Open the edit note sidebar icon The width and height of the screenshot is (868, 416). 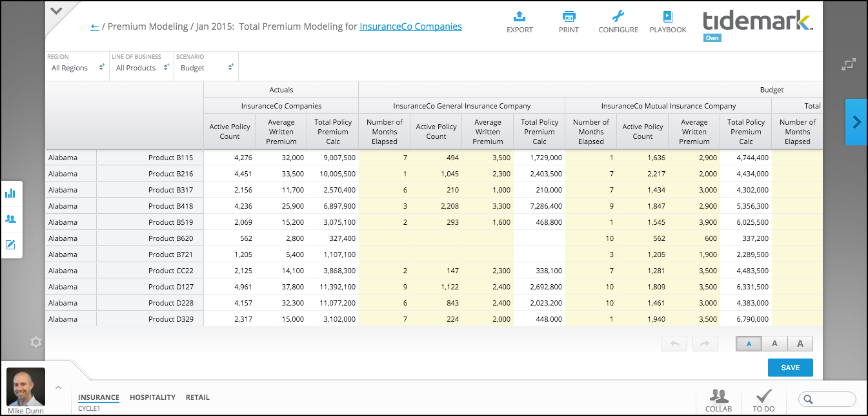10,245
